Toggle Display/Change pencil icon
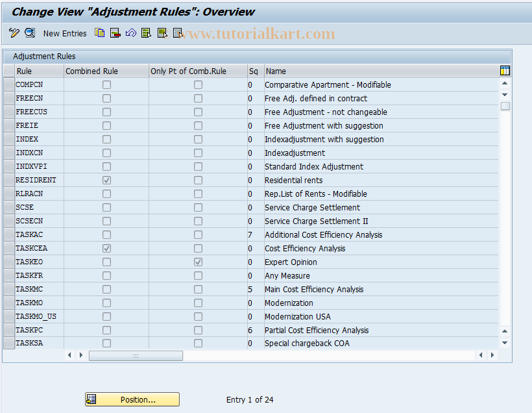Viewport: 532px width, 413px height. [x=14, y=33]
